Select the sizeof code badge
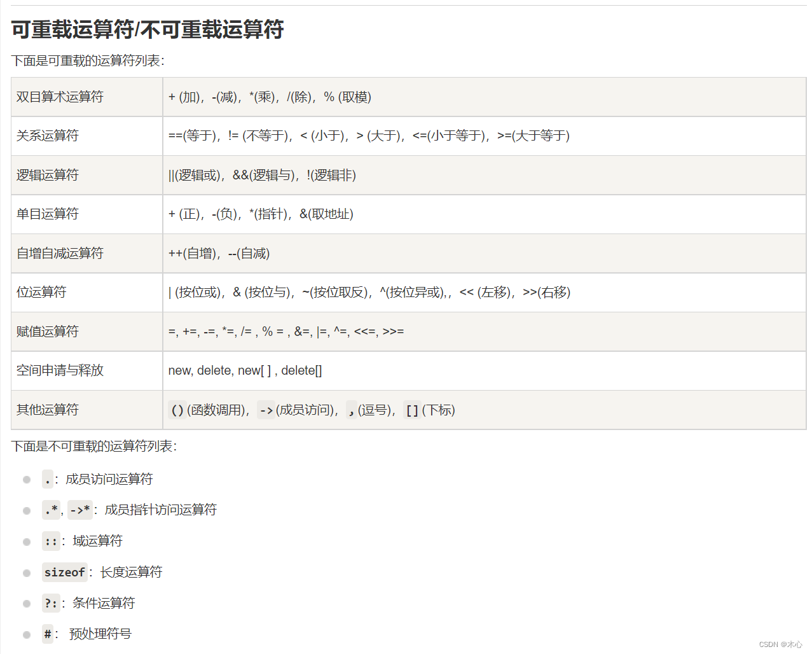This screenshot has height=654, width=812. [x=64, y=572]
